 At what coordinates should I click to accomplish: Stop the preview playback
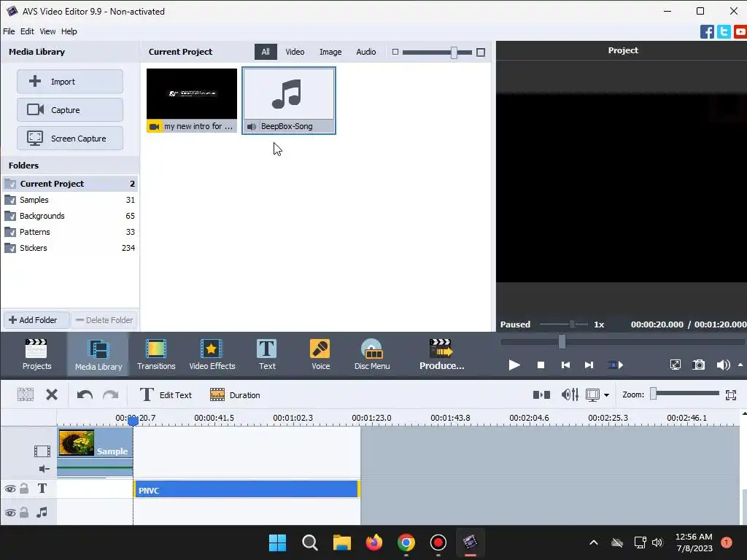(541, 365)
